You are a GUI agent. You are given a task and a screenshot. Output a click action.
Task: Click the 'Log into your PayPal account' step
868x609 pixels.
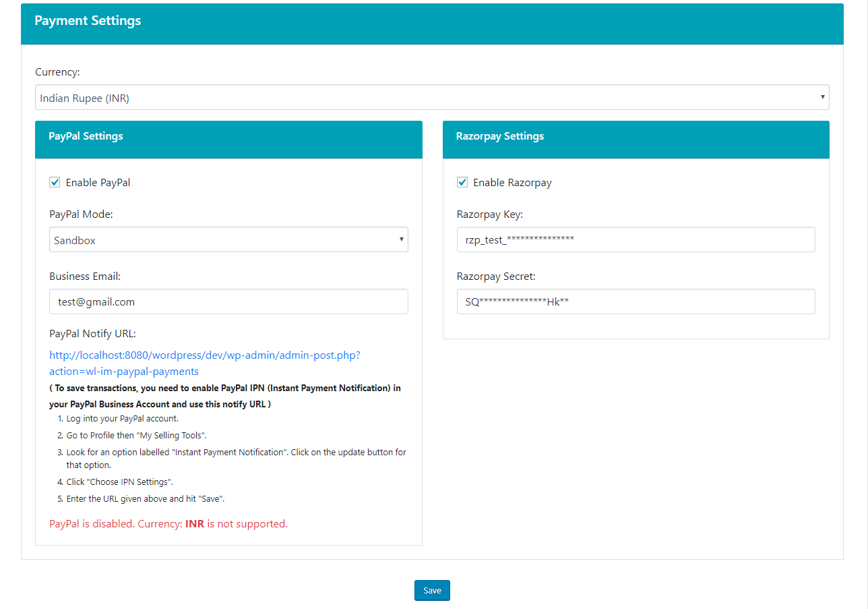122,419
